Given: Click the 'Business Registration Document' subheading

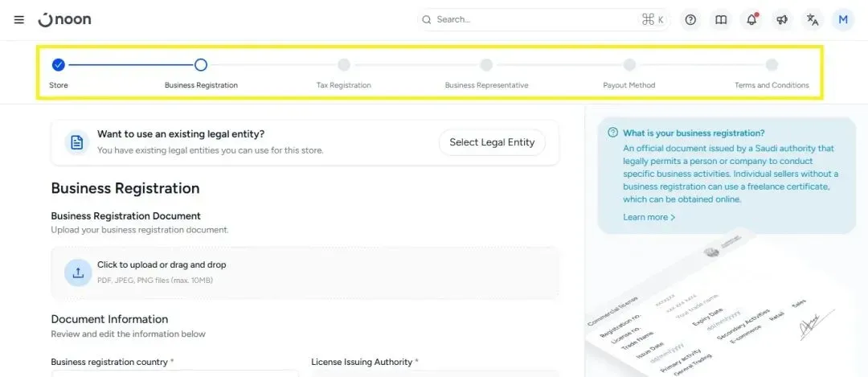Looking at the screenshot, I should click(x=125, y=216).
